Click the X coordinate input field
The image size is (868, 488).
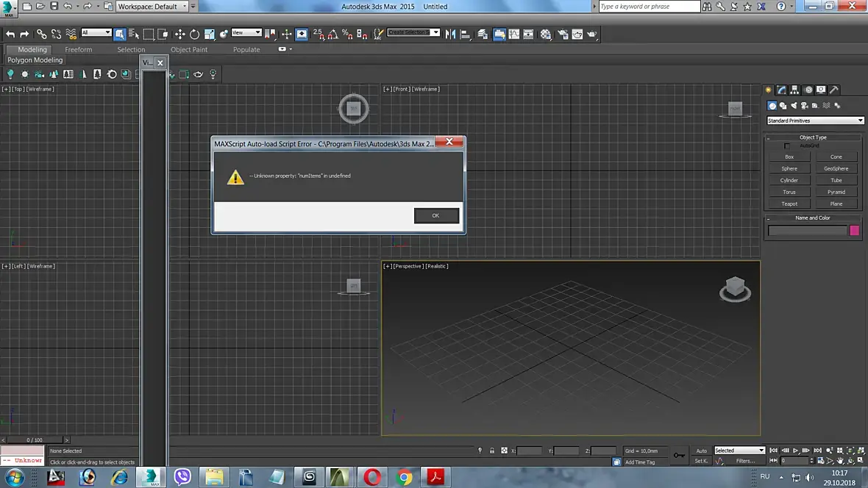[530, 451]
